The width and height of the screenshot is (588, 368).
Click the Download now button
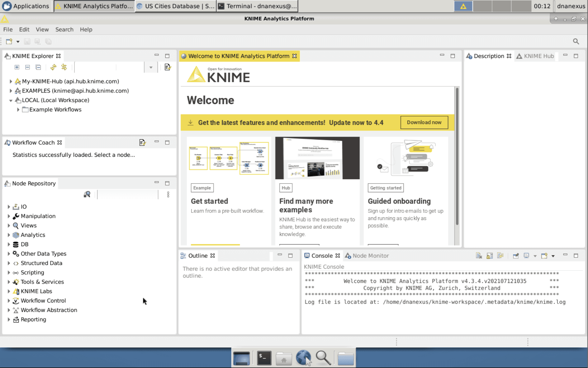point(424,122)
